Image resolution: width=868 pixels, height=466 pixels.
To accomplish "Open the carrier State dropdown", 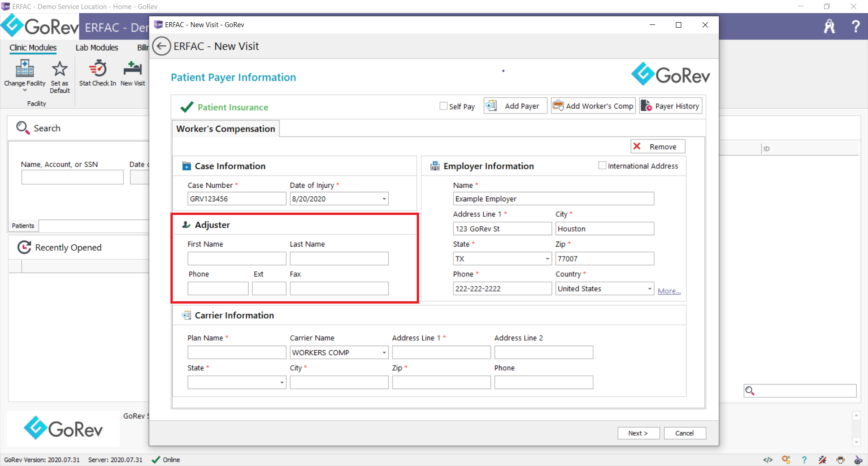I will pyautogui.click(x=282, y=382).
